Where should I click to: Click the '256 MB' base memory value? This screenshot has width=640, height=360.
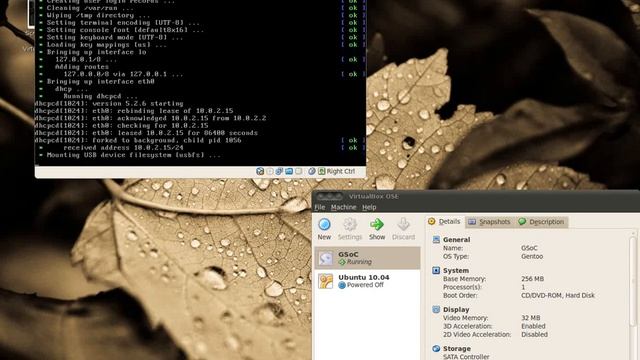pyautogui.click(x=532, y=279)
